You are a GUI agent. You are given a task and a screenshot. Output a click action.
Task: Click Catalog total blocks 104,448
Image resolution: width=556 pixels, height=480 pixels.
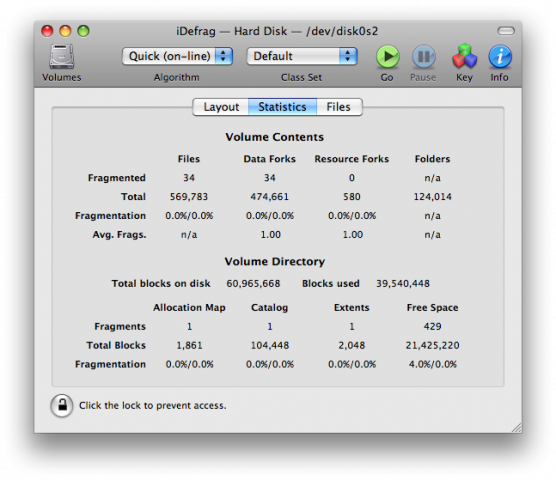tap(270, 345)
